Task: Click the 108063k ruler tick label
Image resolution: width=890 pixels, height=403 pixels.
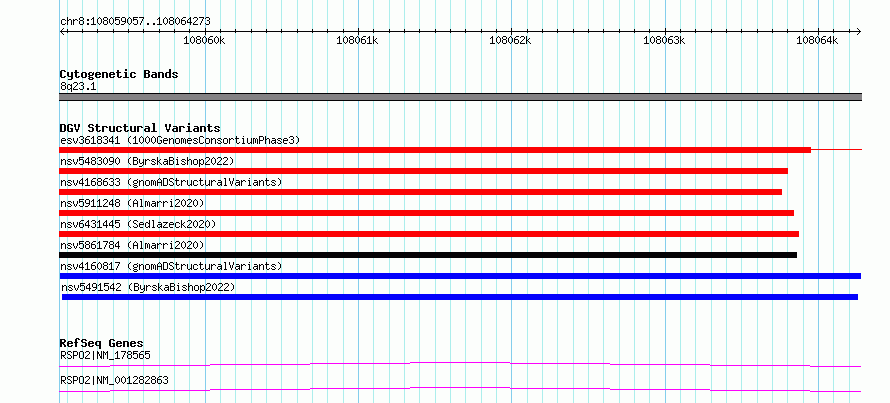Action: click(x=664, y=41)
